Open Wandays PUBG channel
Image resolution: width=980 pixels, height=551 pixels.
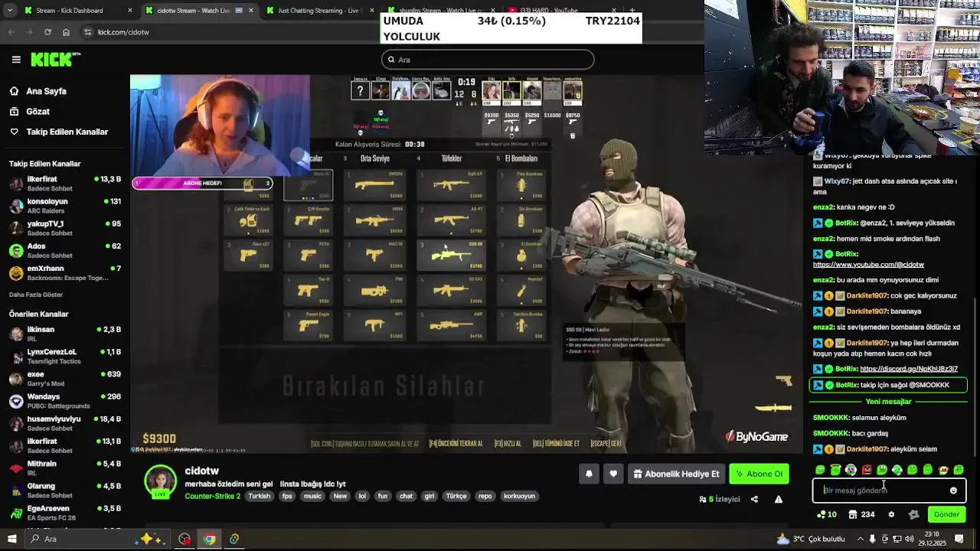65,400
